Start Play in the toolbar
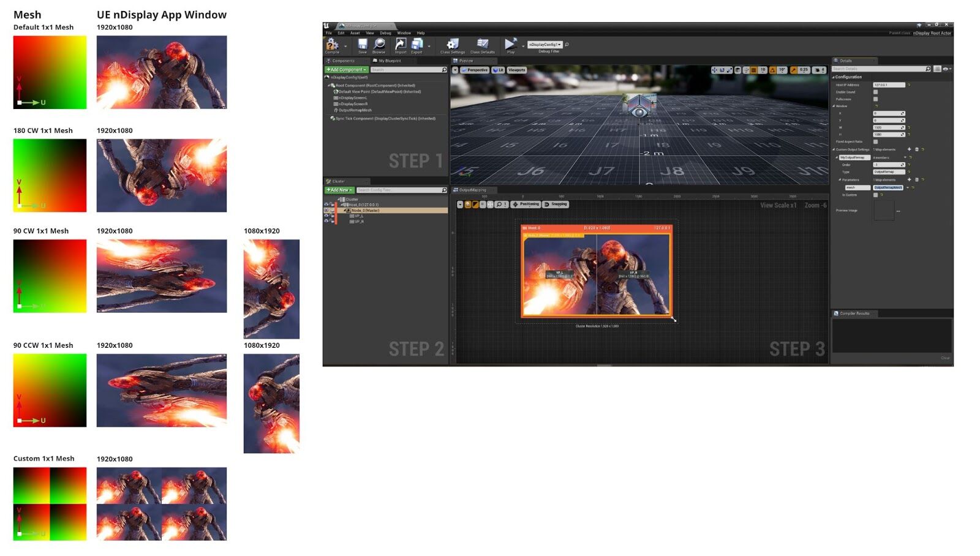This screenshot has height=556, width=980. (x=510, y=45)
